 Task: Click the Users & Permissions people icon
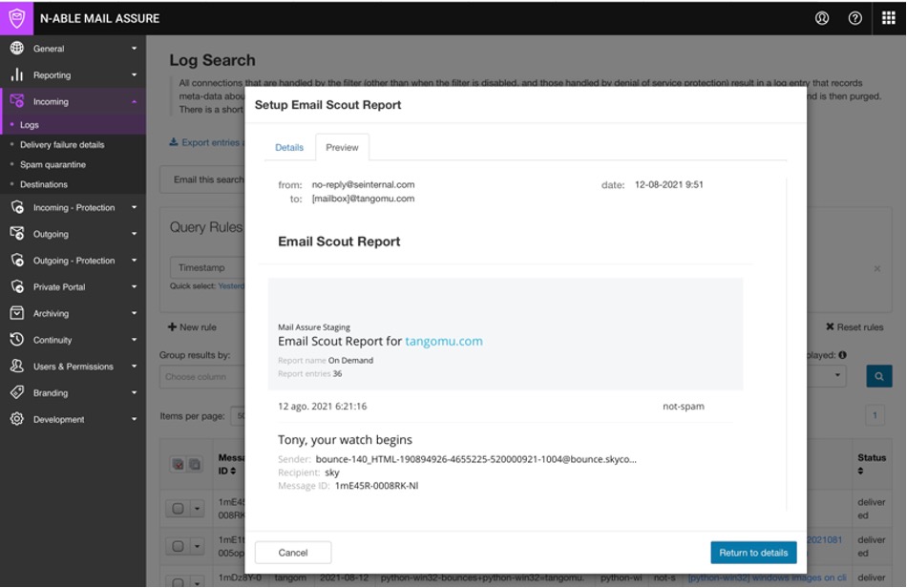click(x=17, y=366)
